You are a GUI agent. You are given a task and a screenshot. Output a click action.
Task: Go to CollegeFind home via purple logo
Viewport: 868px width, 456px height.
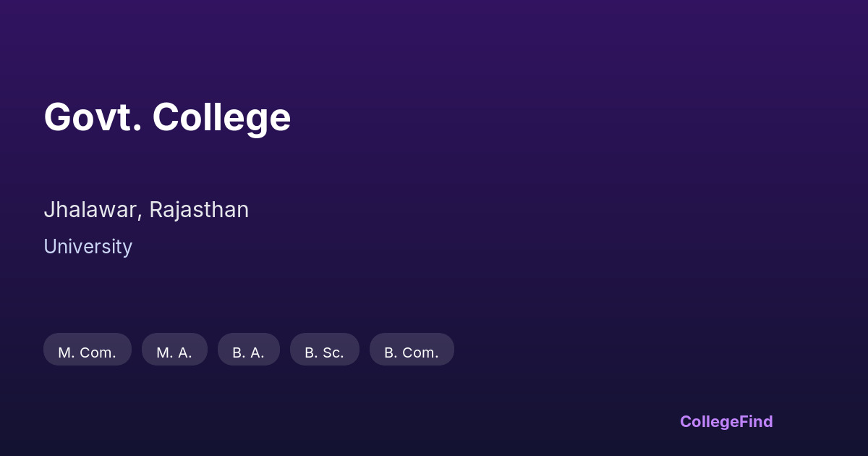(726, 421)
